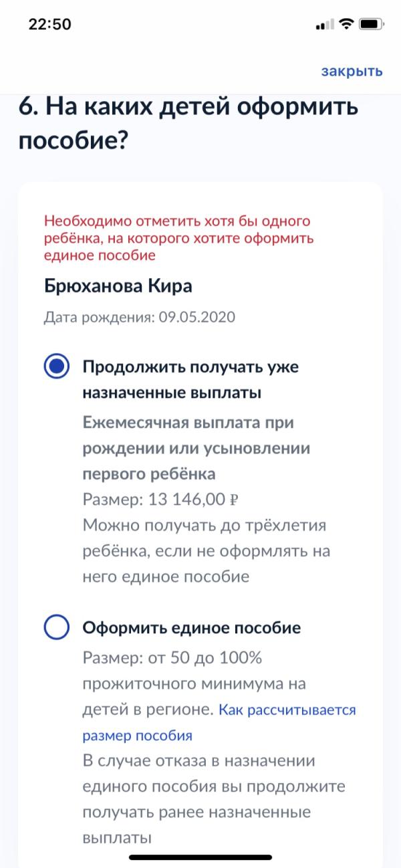The image size is (401, 868).
Task: Tap the Размер: от 50 до 100% text
Action: tap(172, 658)
